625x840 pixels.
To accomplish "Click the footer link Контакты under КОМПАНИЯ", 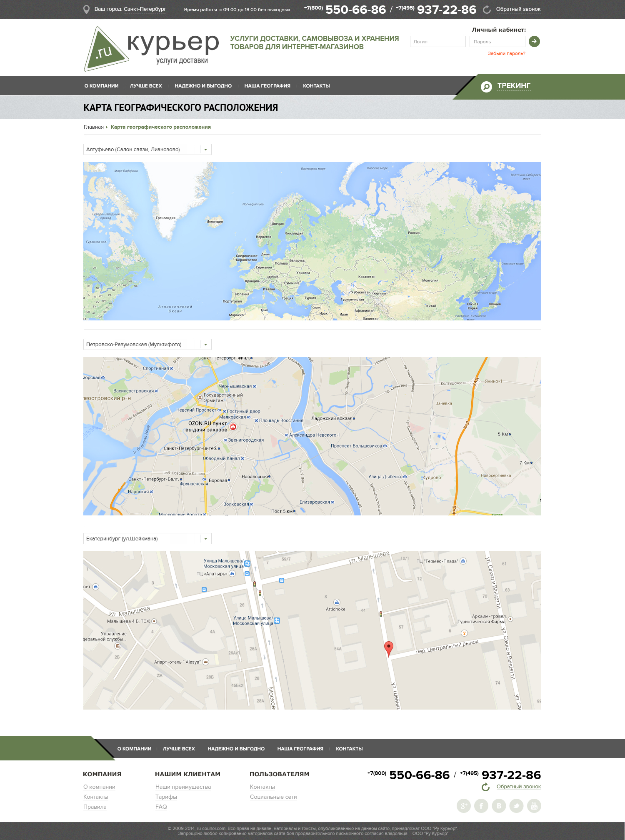I will (x=96, y=797).
